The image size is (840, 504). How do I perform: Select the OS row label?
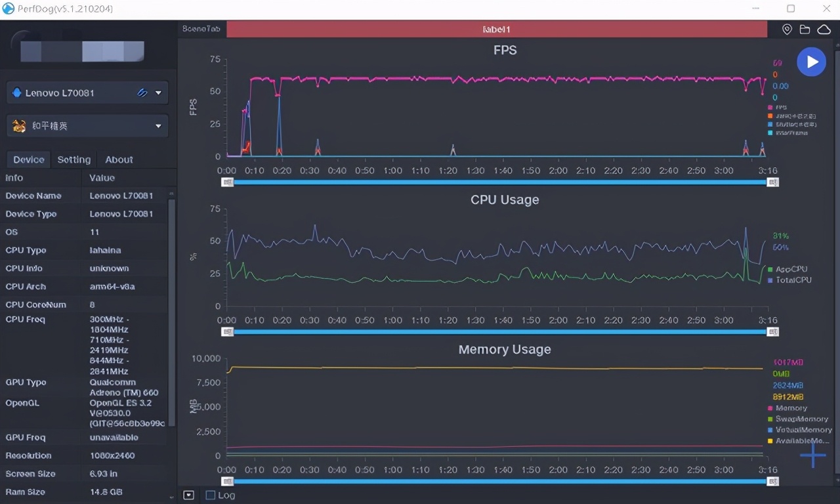click(12, 232)
